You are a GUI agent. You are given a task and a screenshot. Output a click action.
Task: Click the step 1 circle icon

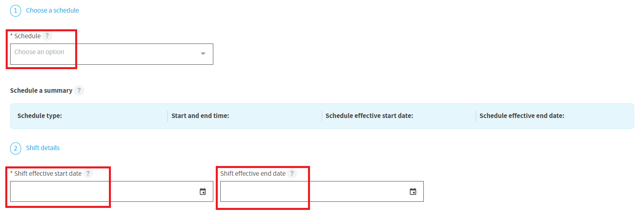point(15,11)
